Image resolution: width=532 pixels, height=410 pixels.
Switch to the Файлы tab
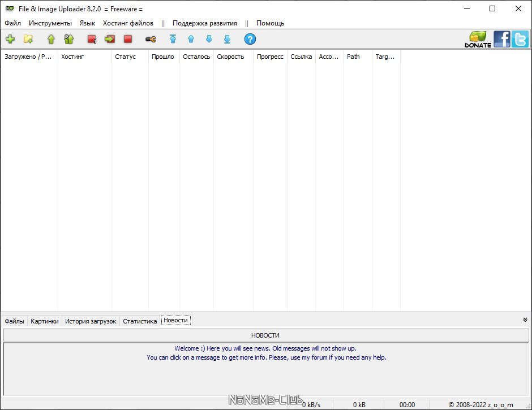point(14,321)
